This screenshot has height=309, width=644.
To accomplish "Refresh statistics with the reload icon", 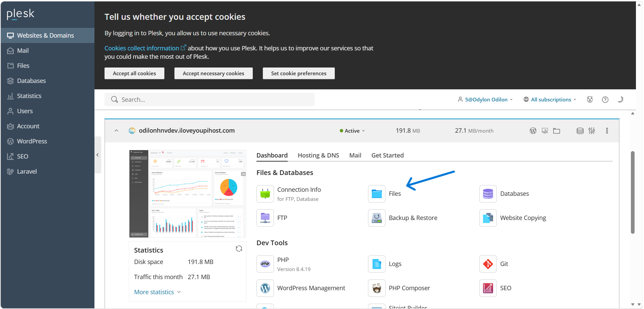I will click(239, 249).
